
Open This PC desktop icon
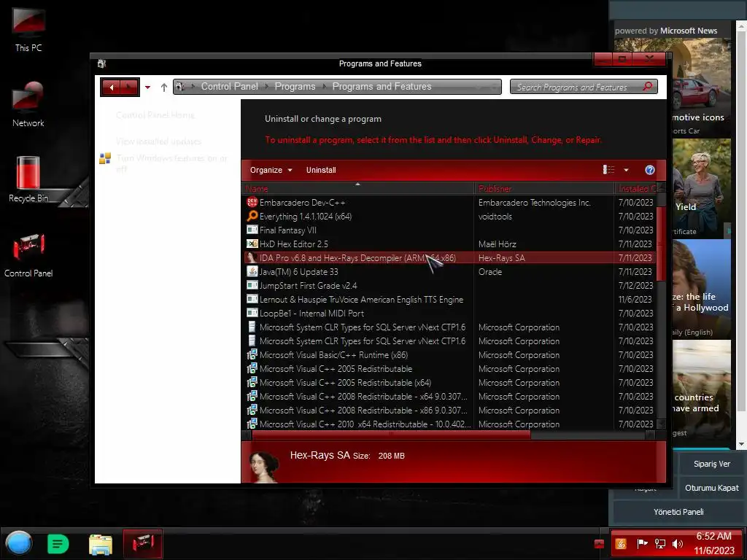[28, 30]
